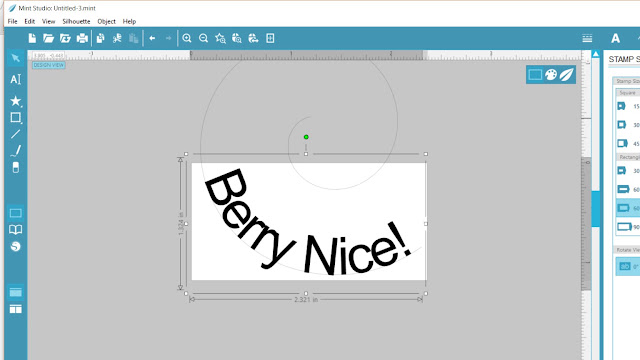Open the stamp filter palette icon
This screenshot has height=360, width=640.
(x=551, y=75)
